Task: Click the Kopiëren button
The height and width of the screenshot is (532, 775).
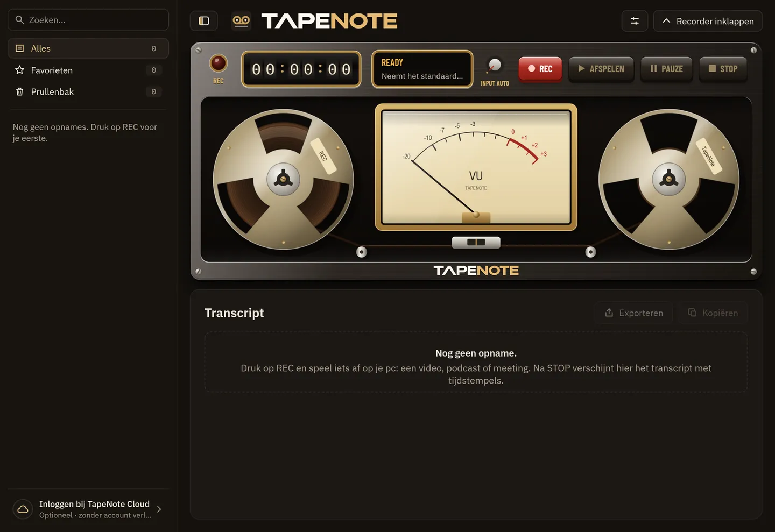Action: [x=713, y=313]
